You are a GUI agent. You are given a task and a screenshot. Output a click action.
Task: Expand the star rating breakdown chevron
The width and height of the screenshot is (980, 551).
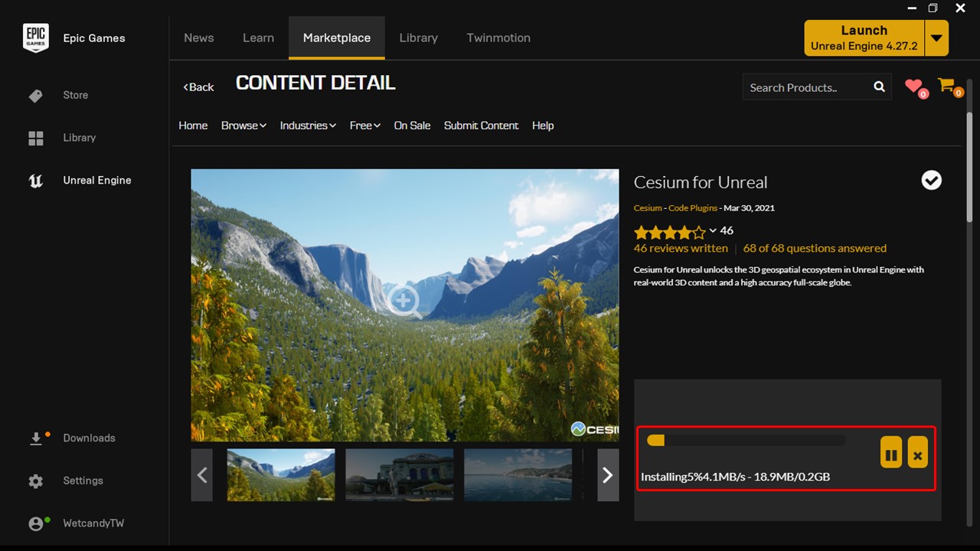(x=713, y=230)
